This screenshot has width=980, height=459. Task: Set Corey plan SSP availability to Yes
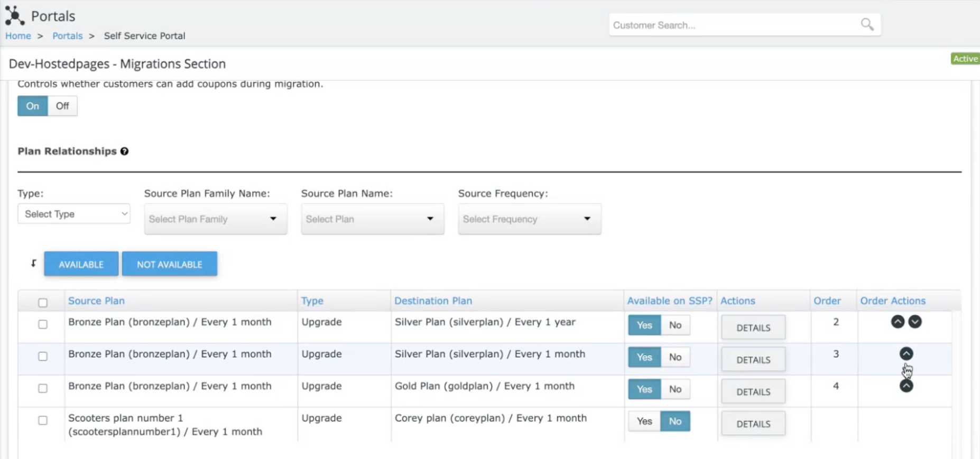tap(644, 421)
